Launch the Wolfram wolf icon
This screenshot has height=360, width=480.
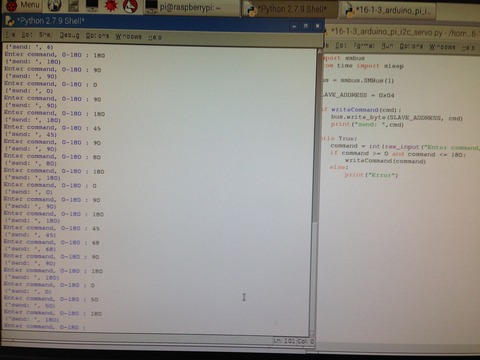click(130, 6)
